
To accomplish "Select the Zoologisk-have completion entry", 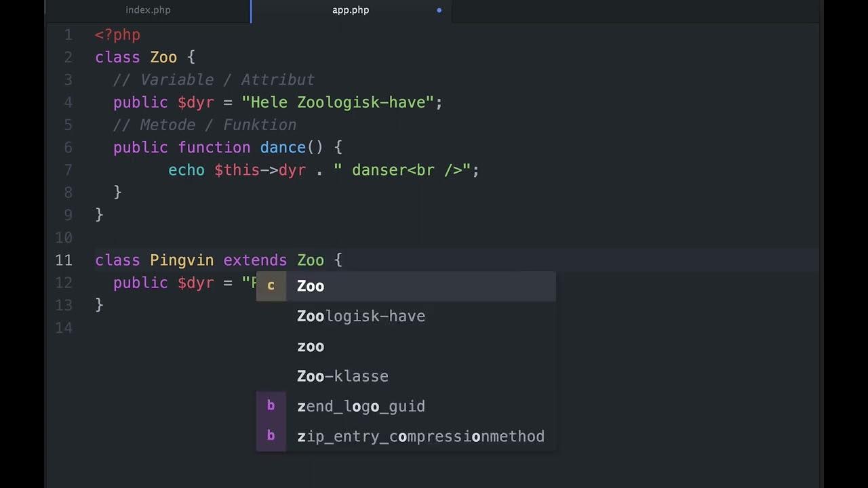I will (361, 316).
